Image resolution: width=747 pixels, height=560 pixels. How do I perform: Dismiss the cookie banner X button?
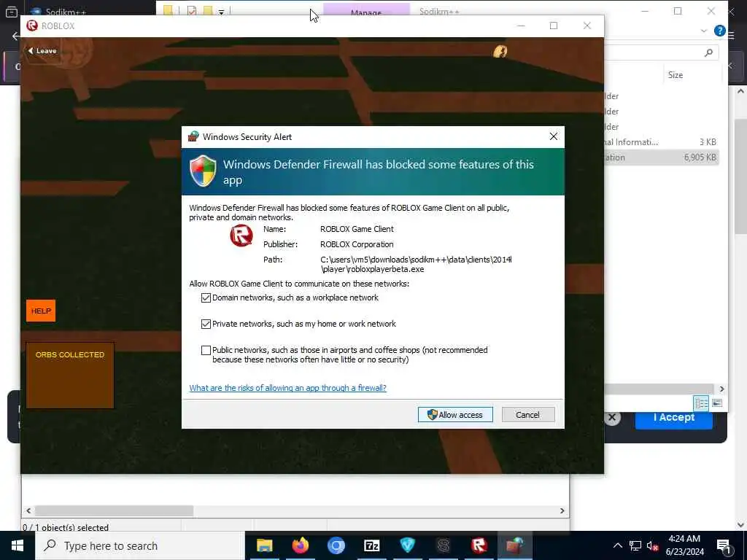[612, 418]
